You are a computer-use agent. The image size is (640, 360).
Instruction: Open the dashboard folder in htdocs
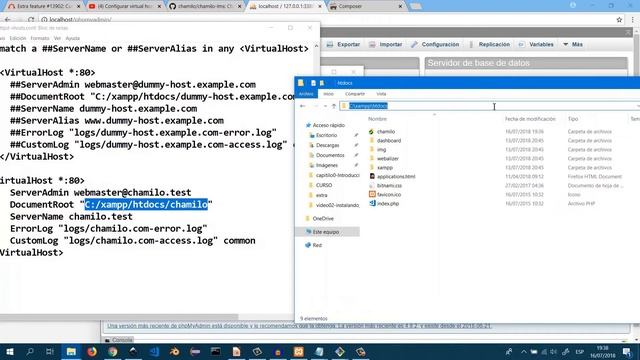(x=389, y=140)
